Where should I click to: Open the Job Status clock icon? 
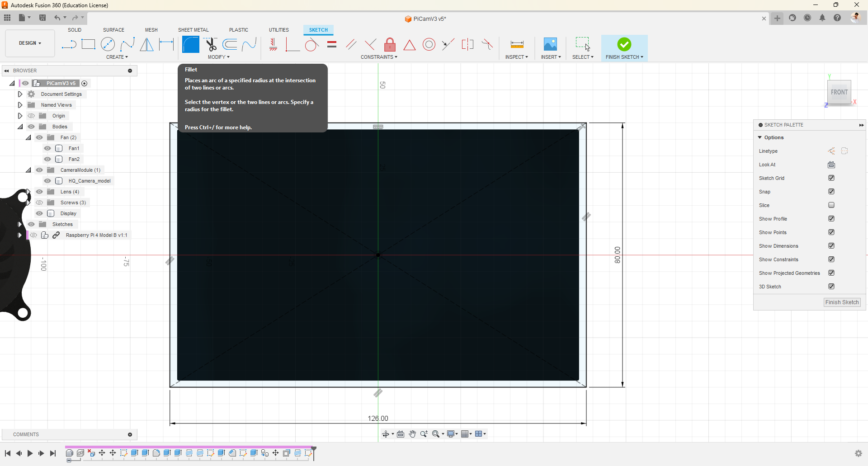click(807, 18)
